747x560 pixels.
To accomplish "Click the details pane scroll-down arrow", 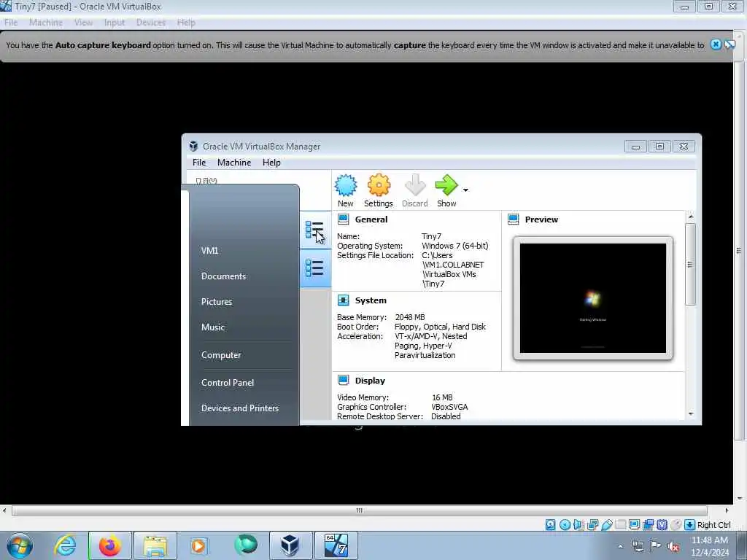I will pyautogui.click(x=691, y=414).
